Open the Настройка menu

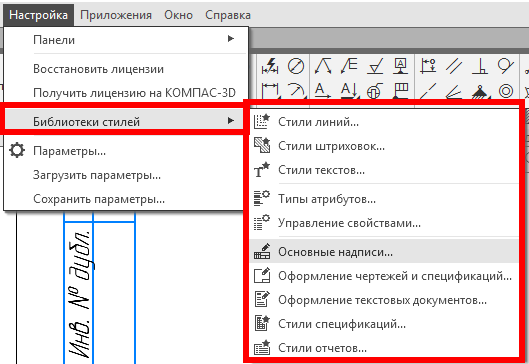[x=38, y=15]
